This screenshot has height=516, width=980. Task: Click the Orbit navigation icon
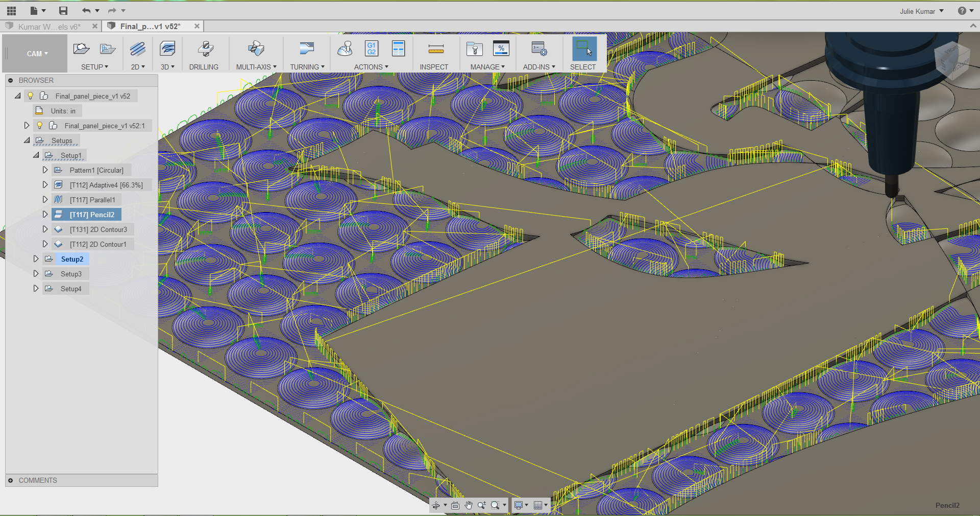(436, 505)
